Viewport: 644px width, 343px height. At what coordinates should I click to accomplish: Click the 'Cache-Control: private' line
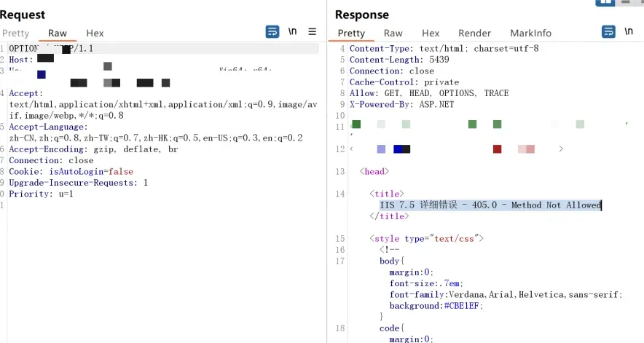tap(404, 82)
